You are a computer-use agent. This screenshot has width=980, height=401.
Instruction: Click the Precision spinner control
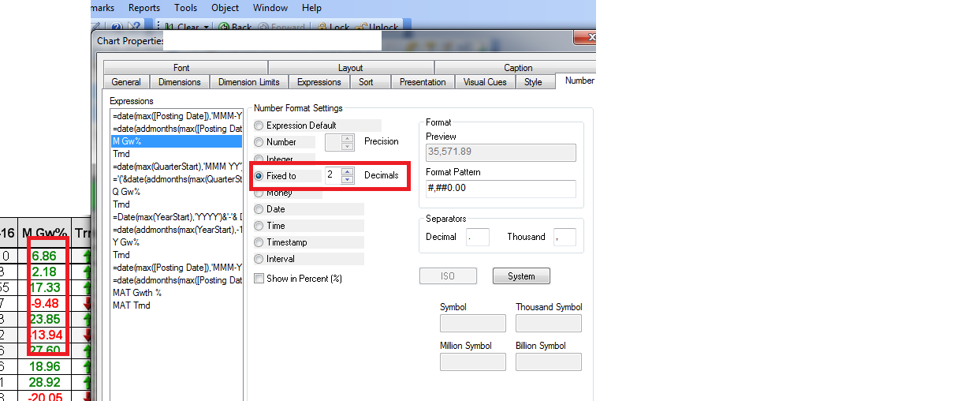coord(340,142)
